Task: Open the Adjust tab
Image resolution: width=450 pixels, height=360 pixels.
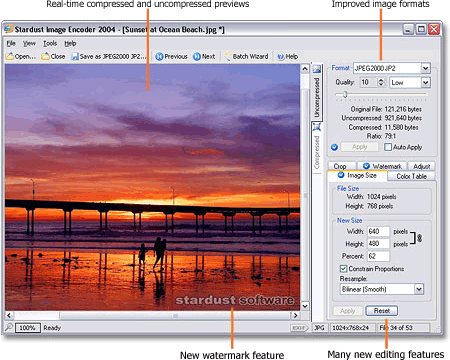Action: (421, 166)
